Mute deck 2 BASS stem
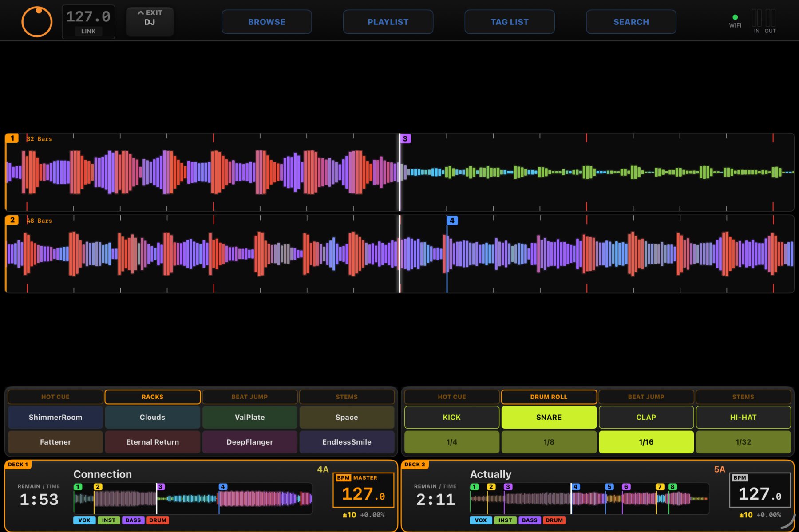 coord(530,520)
